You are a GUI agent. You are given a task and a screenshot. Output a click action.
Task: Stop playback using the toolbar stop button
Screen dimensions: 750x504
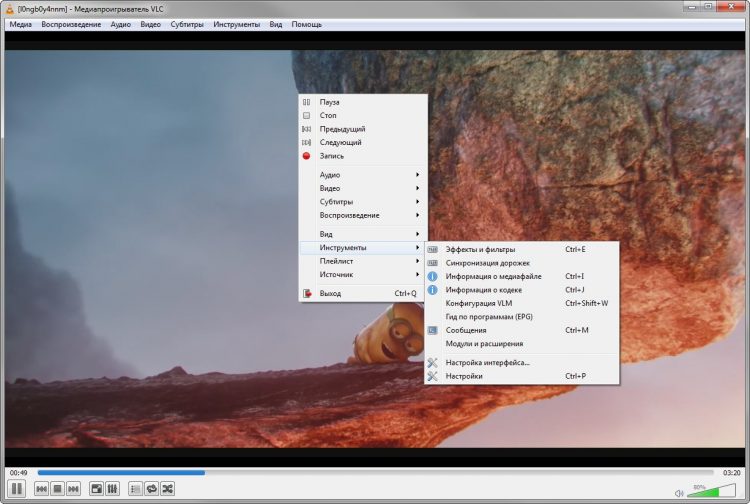[57, 489]
